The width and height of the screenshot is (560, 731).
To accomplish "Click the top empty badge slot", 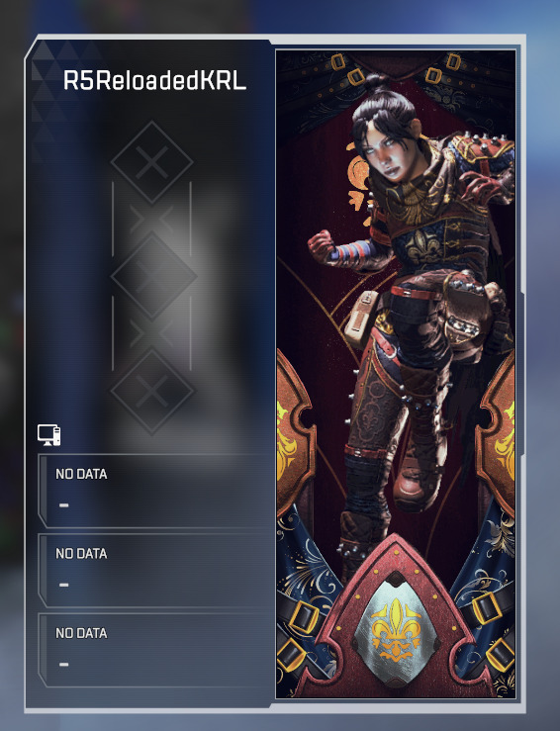I will (152, 162).
